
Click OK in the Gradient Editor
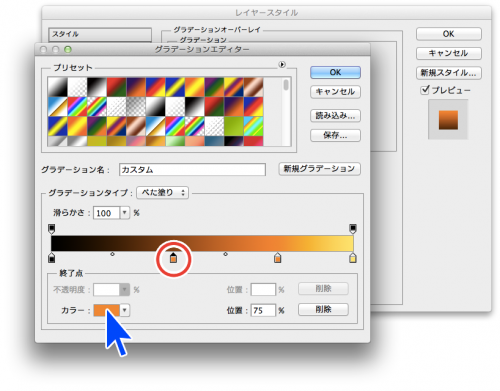point(335,72)
